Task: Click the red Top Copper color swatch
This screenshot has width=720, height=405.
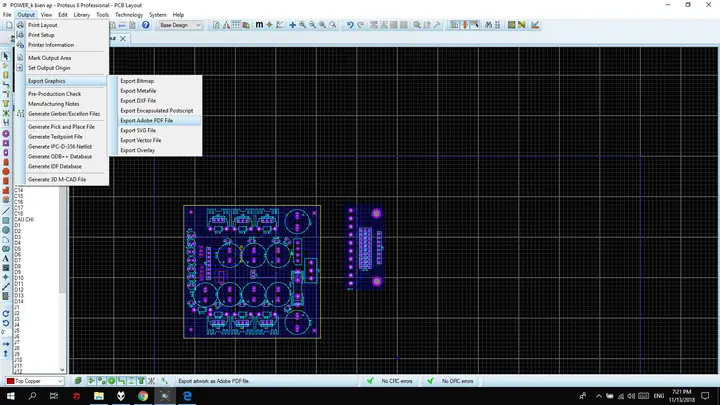Action: point(10,381)
